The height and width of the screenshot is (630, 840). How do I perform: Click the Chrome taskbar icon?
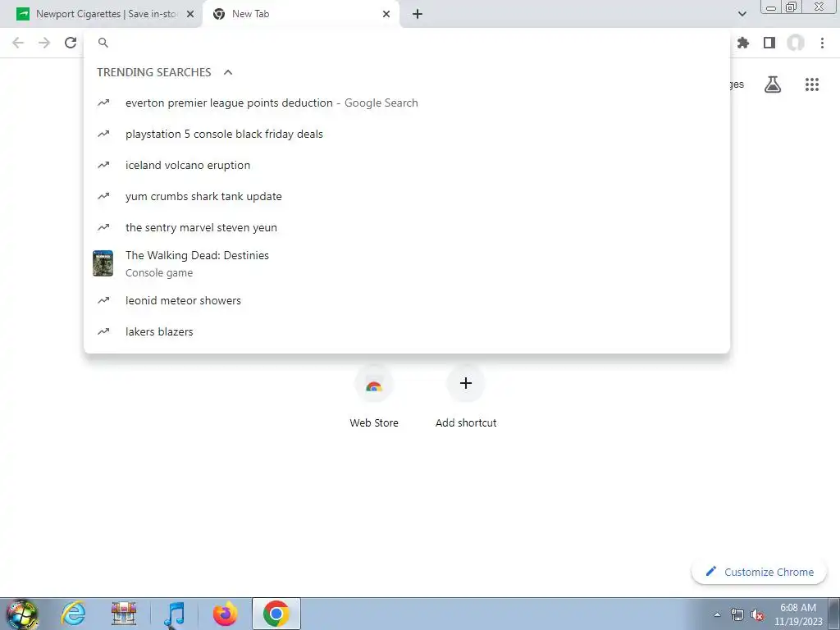tap(276, 614)
